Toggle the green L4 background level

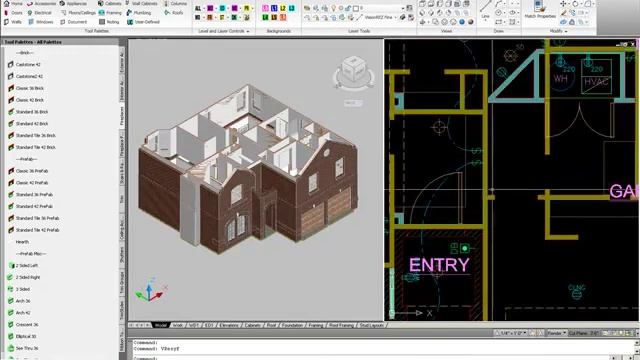tap(265, 18)
